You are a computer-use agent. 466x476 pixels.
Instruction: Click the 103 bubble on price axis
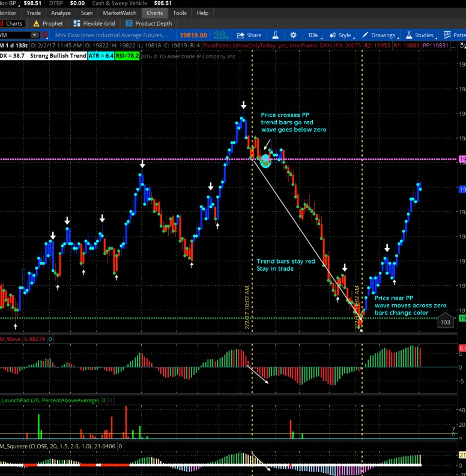(445, 322)
